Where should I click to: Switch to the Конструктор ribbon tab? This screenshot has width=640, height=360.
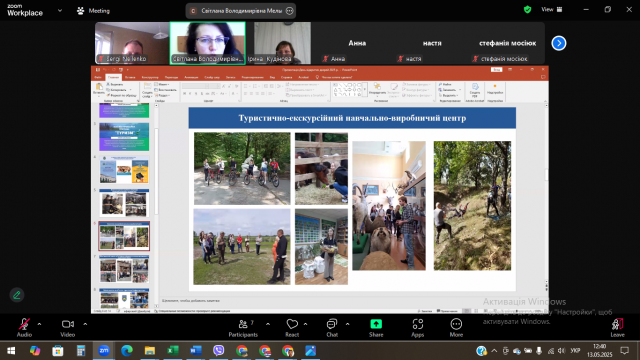point(150,77)
